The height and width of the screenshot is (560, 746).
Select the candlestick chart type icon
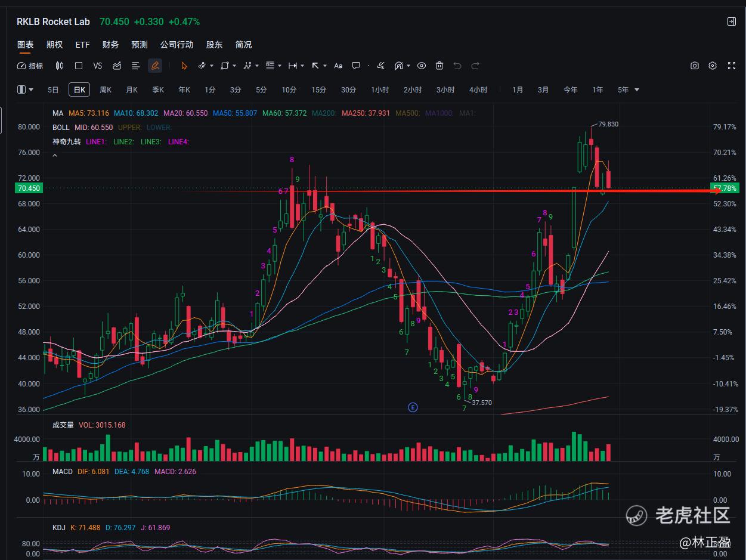60,66
